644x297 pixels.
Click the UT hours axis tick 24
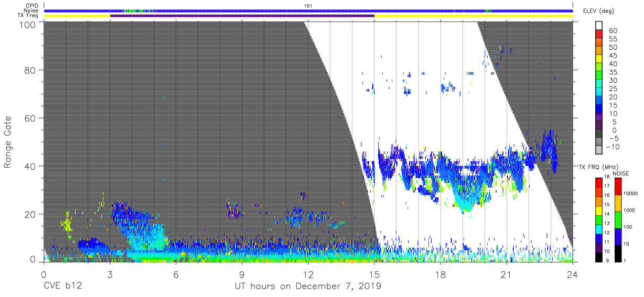pyautogui.click(x=573, y=274)
